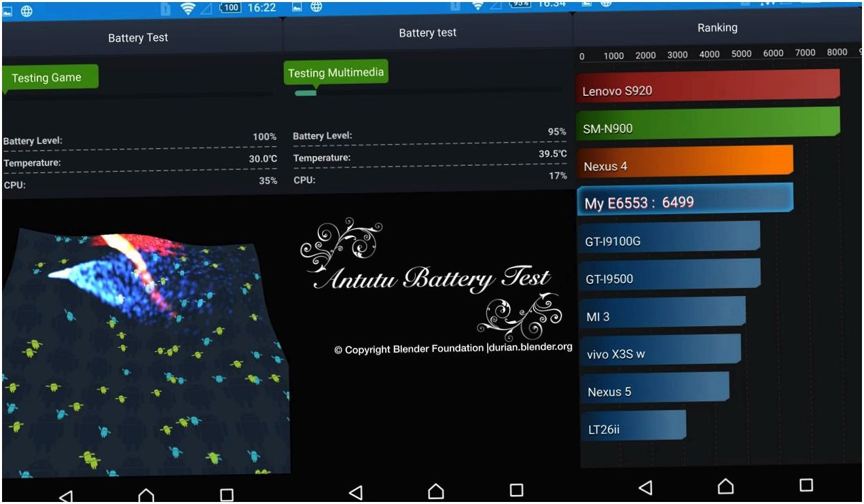This screenshot has width=864, height=504.
Task: Click Temperature 39.5°C value
Action: pyautogui.click(x=553, y=154)
